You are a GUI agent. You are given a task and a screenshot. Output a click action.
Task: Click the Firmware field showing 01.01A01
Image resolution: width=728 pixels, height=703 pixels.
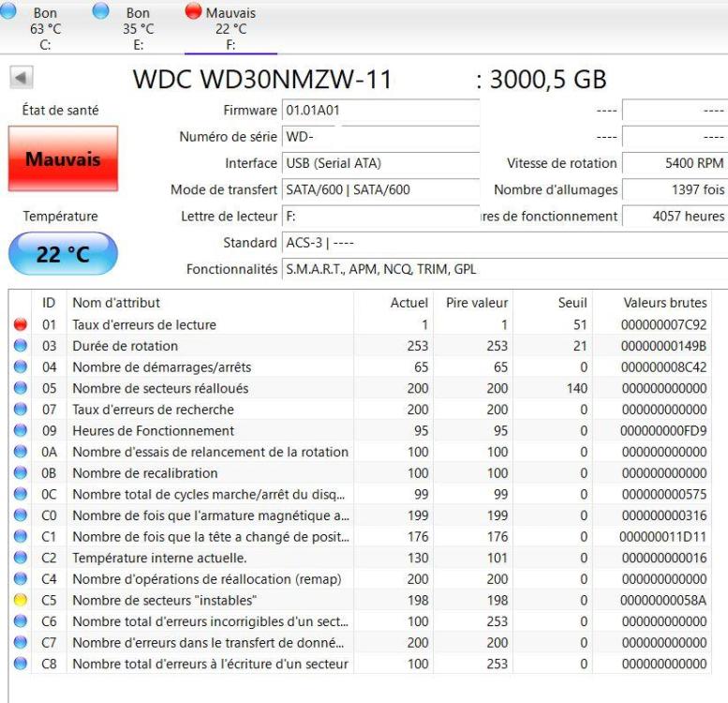[380, 111]
